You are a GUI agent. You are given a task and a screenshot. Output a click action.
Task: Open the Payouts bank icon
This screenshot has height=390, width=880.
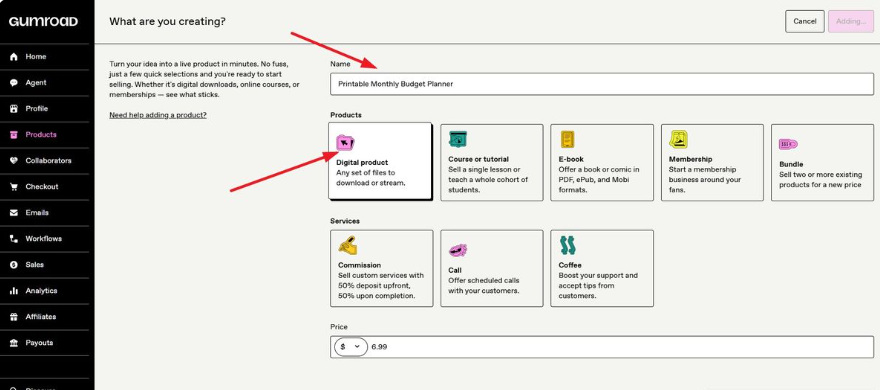[x=14, y=343]
